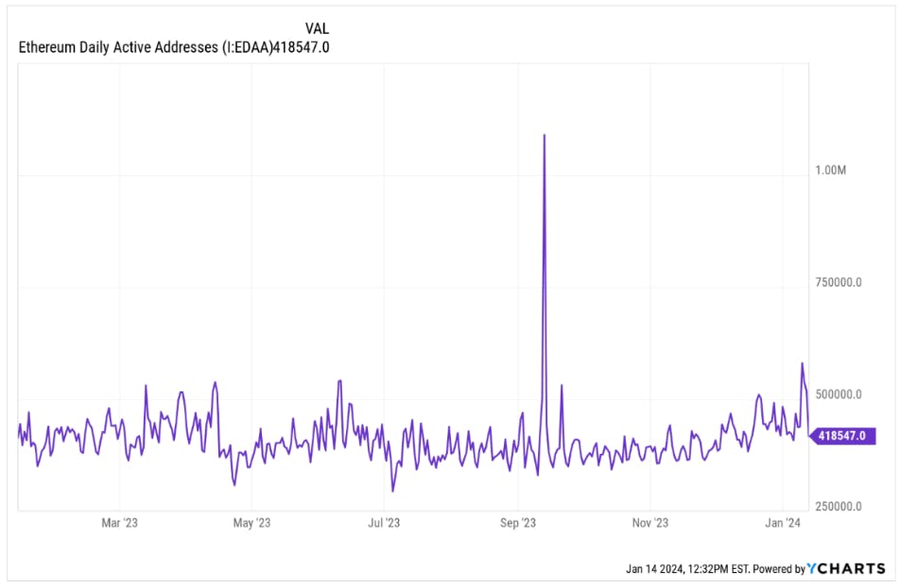The width and height of the screenshot is (900, 588).
Task: Click the 250000.0 y-axis label
Action: (838, 507)
